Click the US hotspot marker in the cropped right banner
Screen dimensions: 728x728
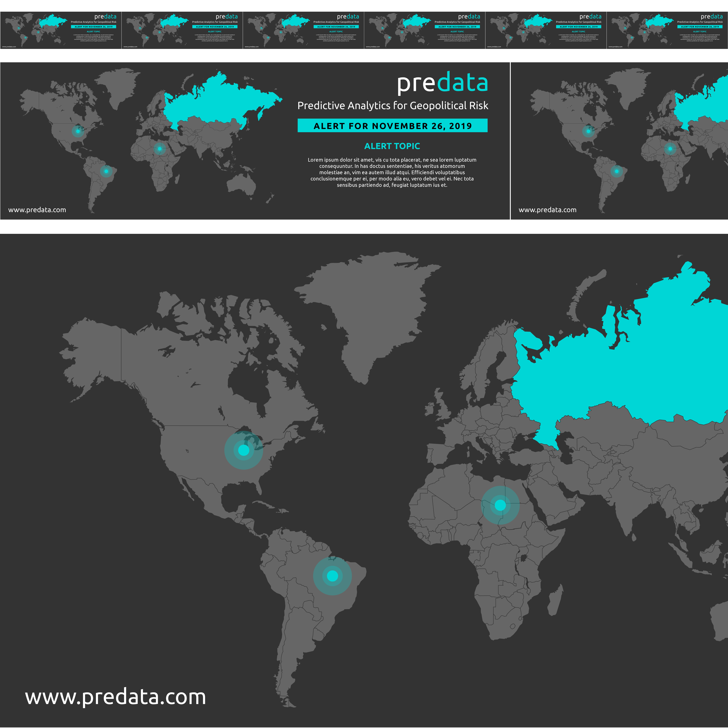[588, 131]
